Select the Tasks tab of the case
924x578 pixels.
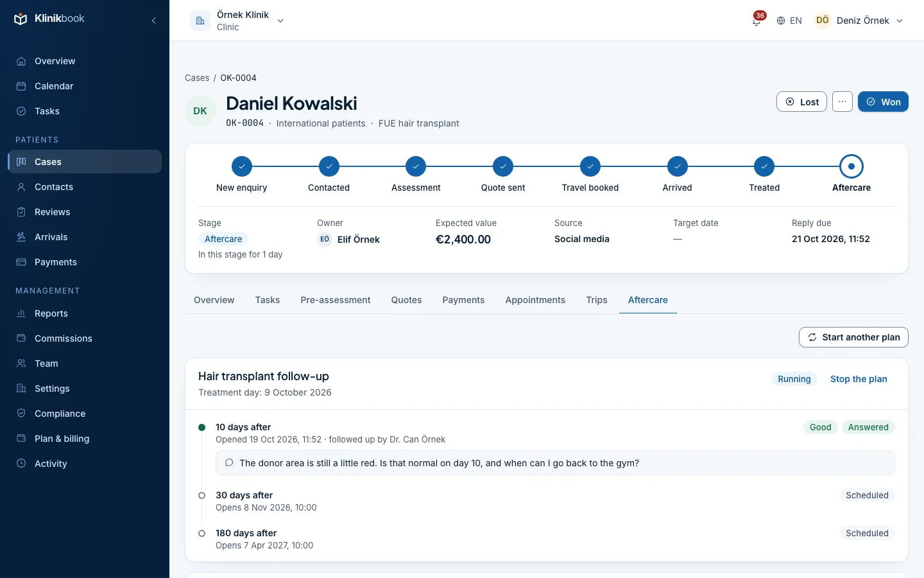268,300
